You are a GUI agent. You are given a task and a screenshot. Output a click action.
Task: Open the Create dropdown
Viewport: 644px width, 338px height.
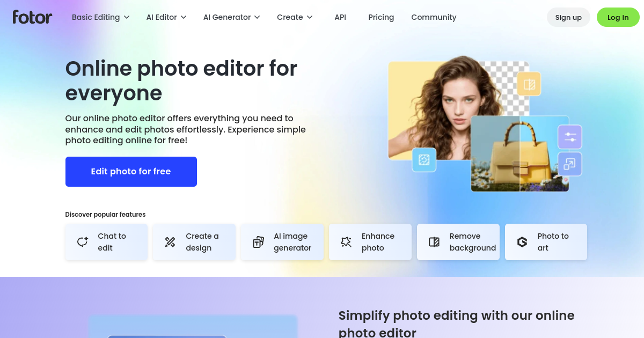pos(295,17)
